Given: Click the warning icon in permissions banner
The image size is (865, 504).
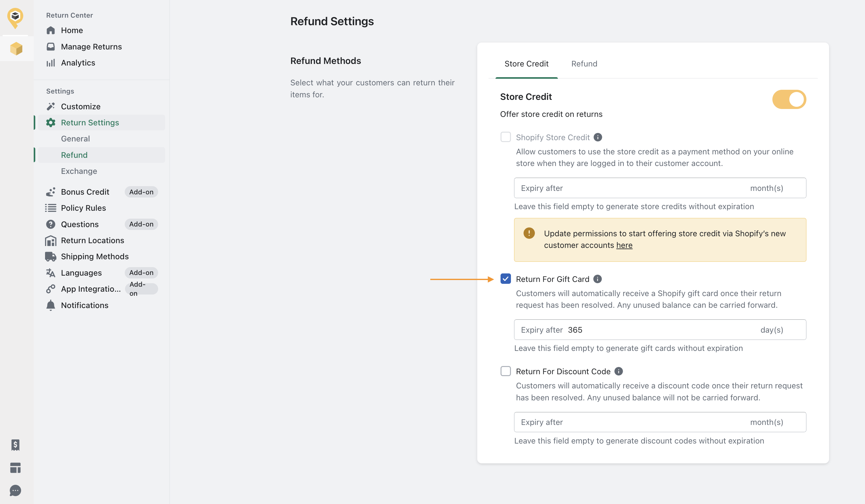Looking at the screenshot, I should coord(529,233).
